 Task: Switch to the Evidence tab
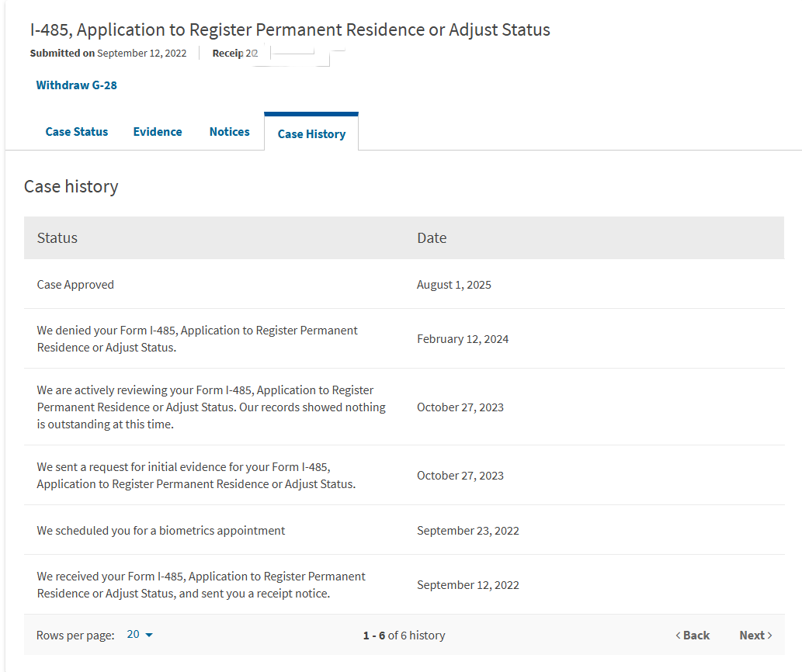(158, 132)
